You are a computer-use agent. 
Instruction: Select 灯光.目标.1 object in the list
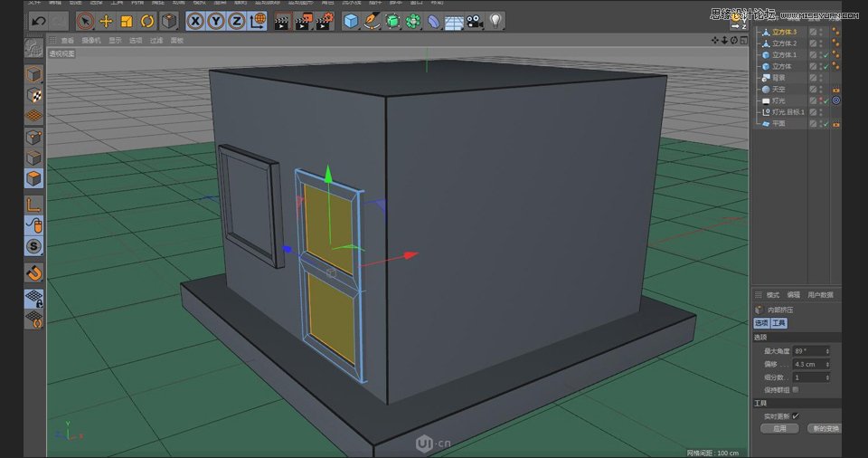pyautogui.click(x=788, y=112)
